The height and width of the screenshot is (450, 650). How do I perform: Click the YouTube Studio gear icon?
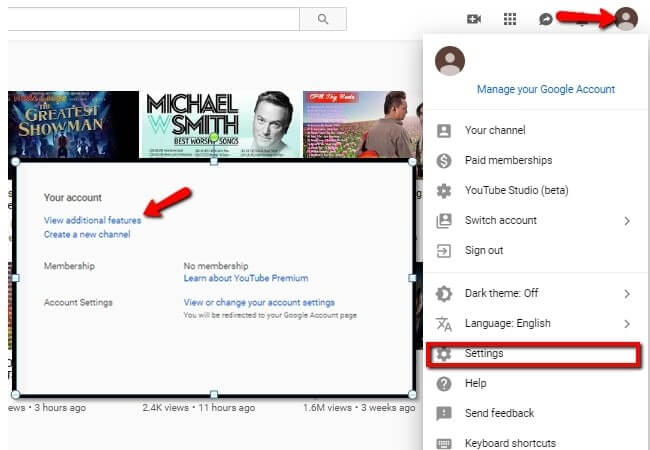[444, 191]
